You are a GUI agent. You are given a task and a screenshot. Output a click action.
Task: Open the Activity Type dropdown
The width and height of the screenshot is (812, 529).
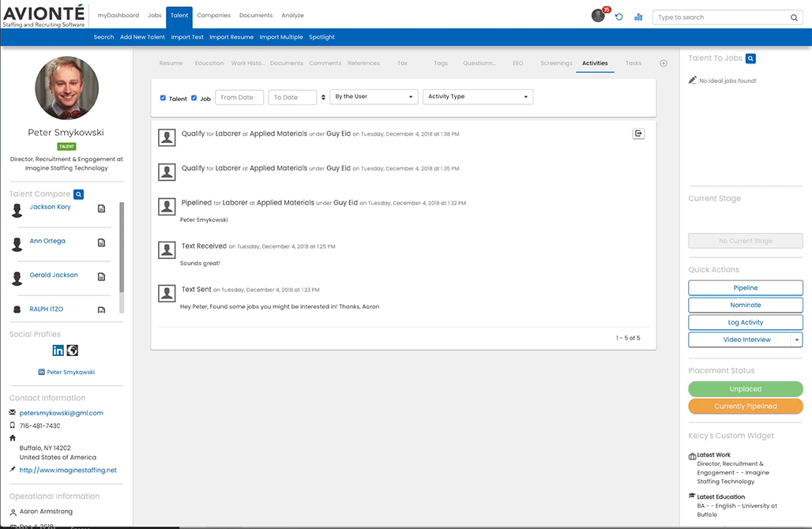pyautogui.click(x=478, y=97)
